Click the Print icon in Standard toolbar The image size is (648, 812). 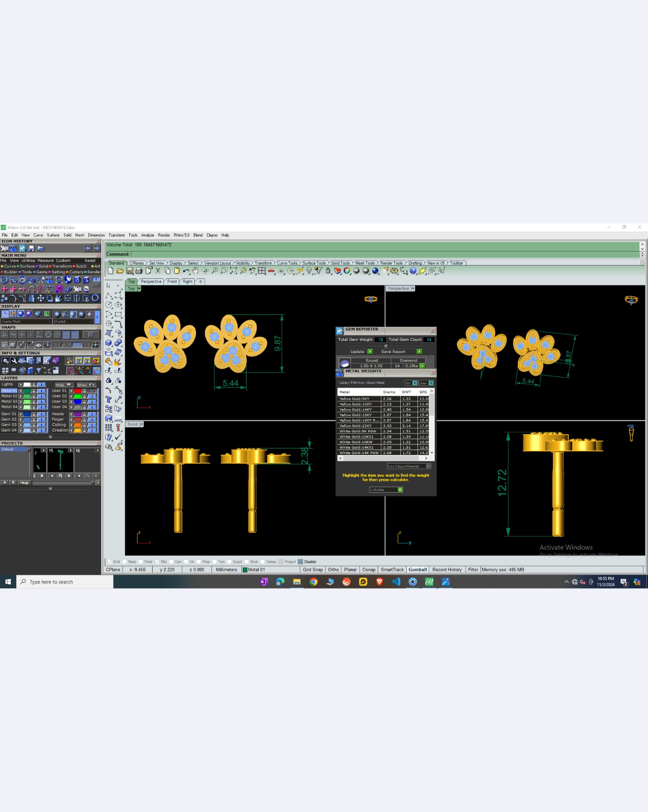[x=139, y=271]
